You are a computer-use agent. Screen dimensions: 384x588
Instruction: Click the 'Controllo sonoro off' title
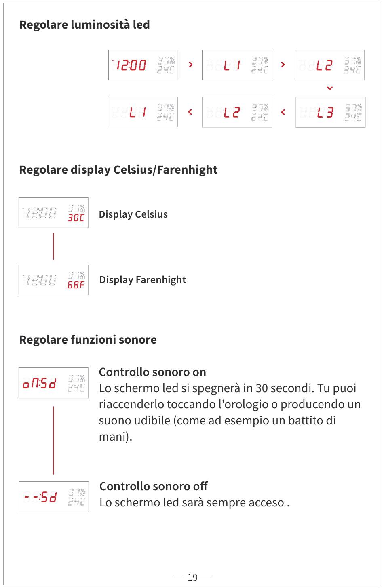(154, 486)
